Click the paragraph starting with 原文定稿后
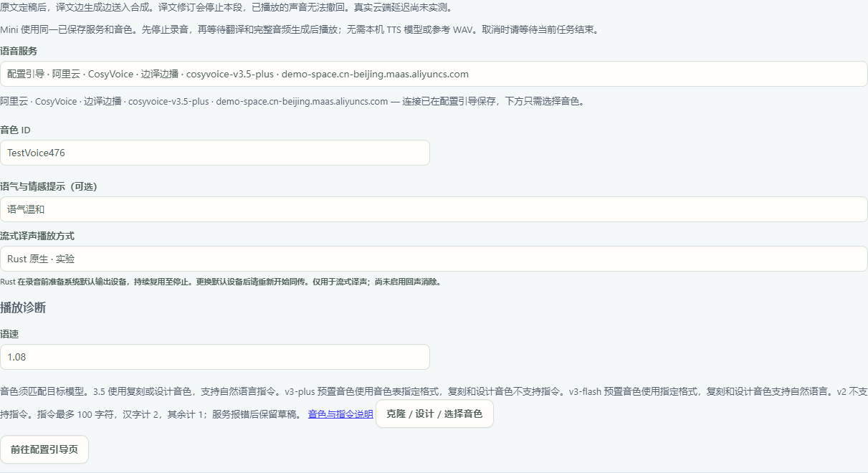 [226, 7]
